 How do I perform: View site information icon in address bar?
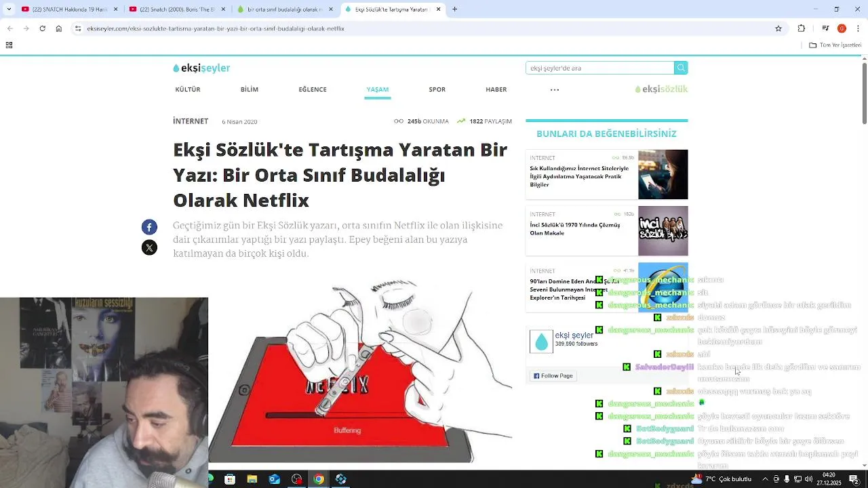(78, 28)
